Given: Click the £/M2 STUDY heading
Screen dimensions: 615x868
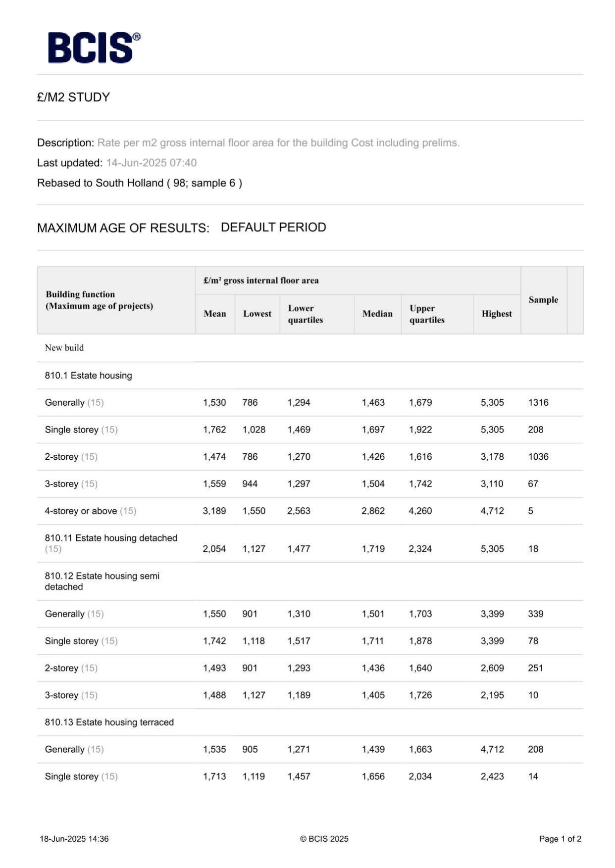Looking at the screenshot, I should click(73, 97).
